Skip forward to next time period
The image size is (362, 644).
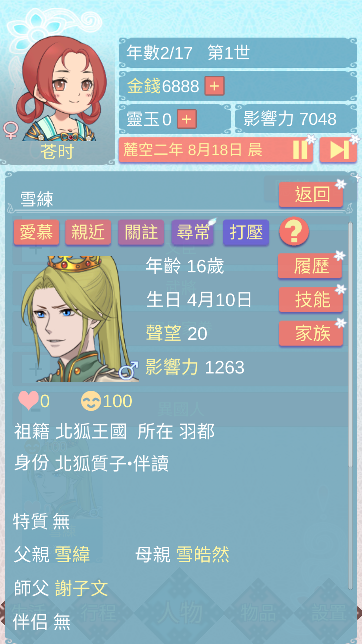click(x=338, y=150)
